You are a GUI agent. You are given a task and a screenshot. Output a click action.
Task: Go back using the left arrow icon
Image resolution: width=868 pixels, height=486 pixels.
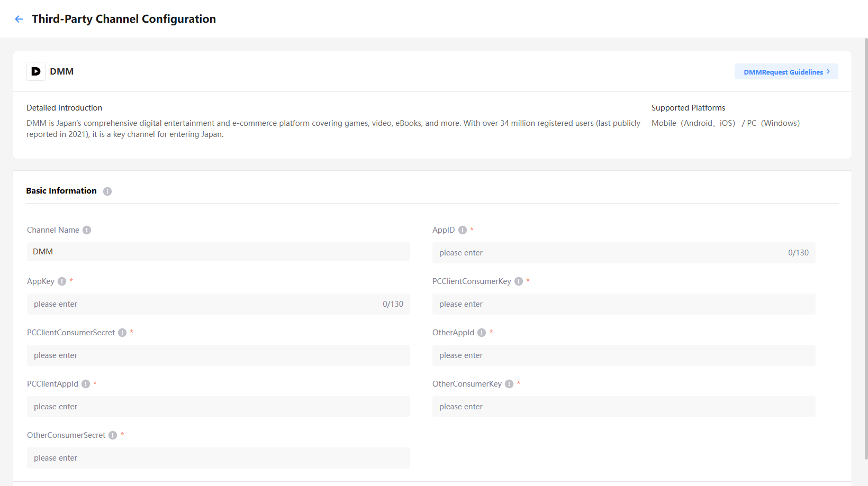coord(19,19)
